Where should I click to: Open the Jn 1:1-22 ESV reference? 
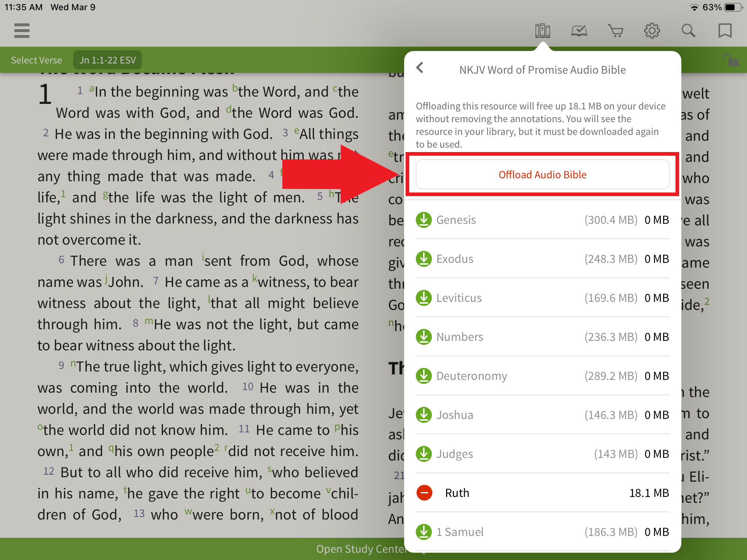pos(108,60)
